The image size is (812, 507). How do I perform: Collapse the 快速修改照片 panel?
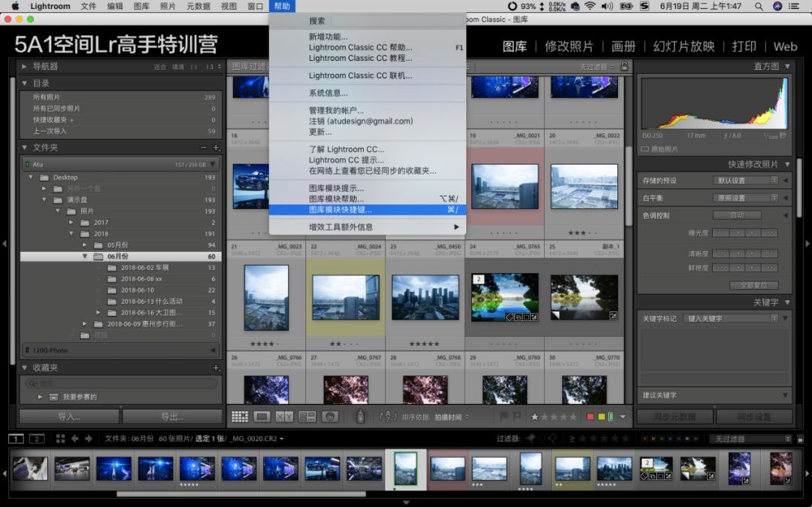click(788, 164)
